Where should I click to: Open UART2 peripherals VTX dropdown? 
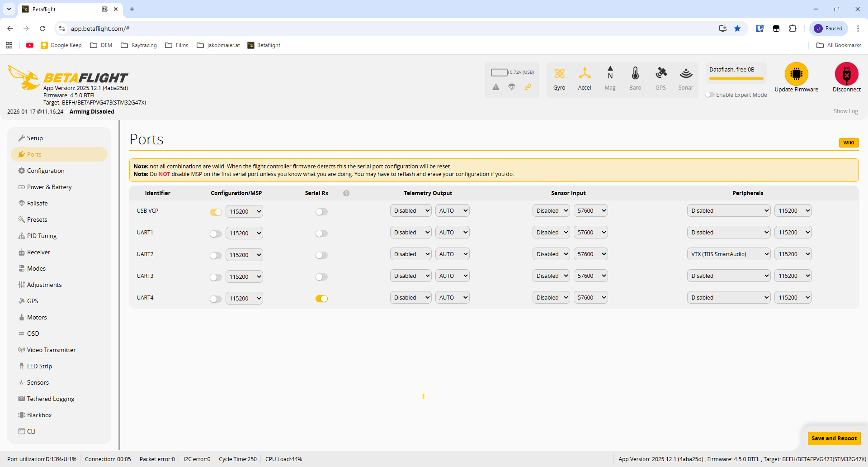(728, 254)
